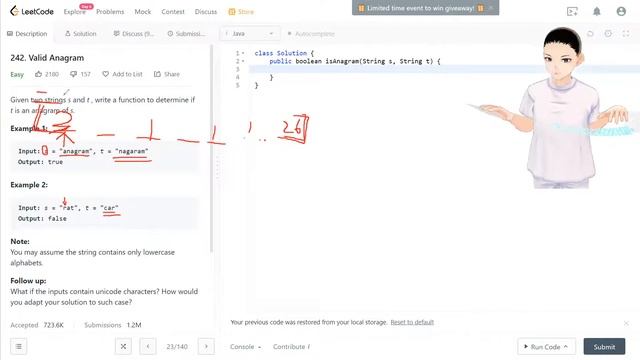Open the Store link
This screenshot has height=360, width=640.
[x=241, y=12]
